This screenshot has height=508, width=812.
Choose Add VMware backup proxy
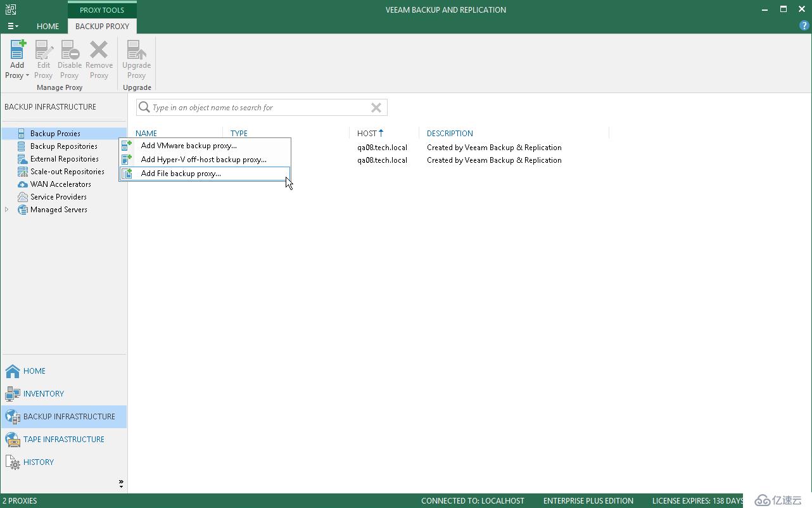[205, 146]
